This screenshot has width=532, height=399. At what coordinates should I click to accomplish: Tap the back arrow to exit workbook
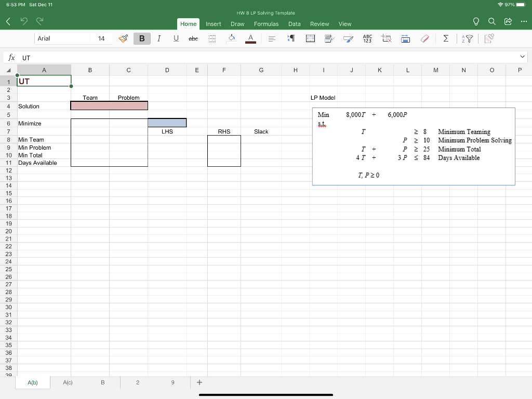point(8,22)
